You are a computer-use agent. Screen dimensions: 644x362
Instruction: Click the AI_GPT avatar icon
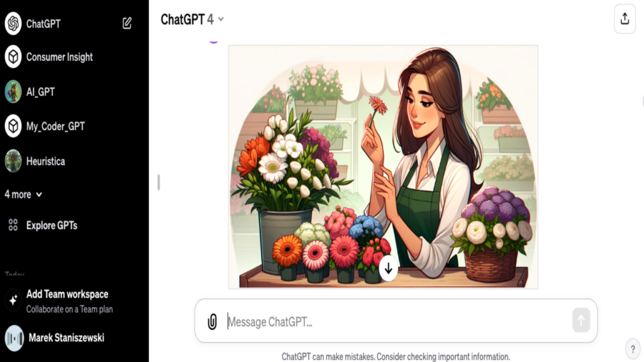point(13,92)
